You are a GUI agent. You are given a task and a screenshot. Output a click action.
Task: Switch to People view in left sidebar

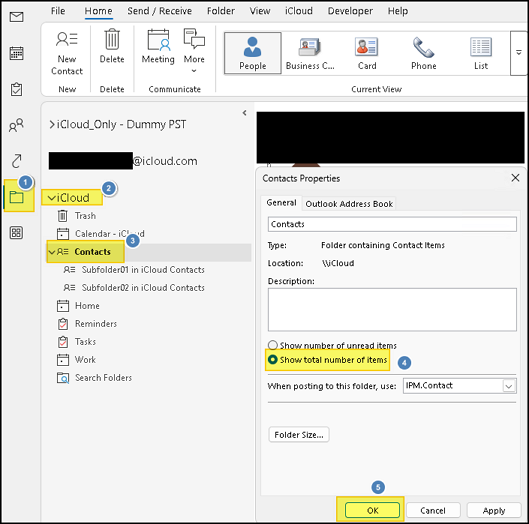[16, 125]
